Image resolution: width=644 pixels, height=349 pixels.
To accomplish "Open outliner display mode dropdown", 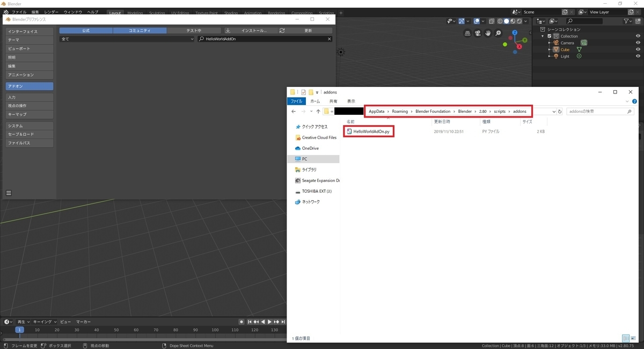I will pos(553,21).
